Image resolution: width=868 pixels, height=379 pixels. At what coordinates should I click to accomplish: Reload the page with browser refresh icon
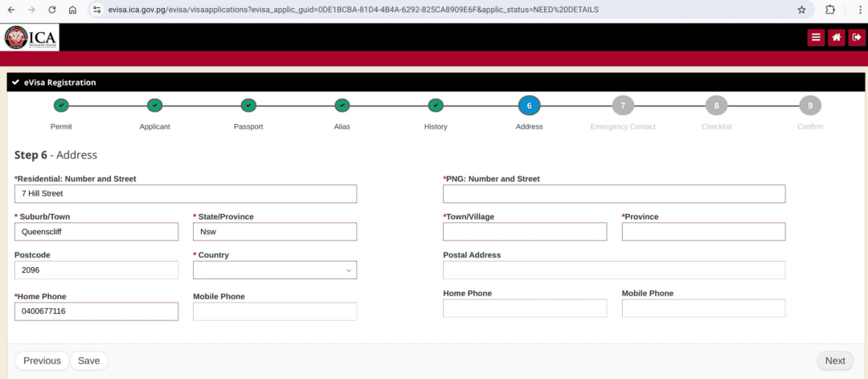52,10
